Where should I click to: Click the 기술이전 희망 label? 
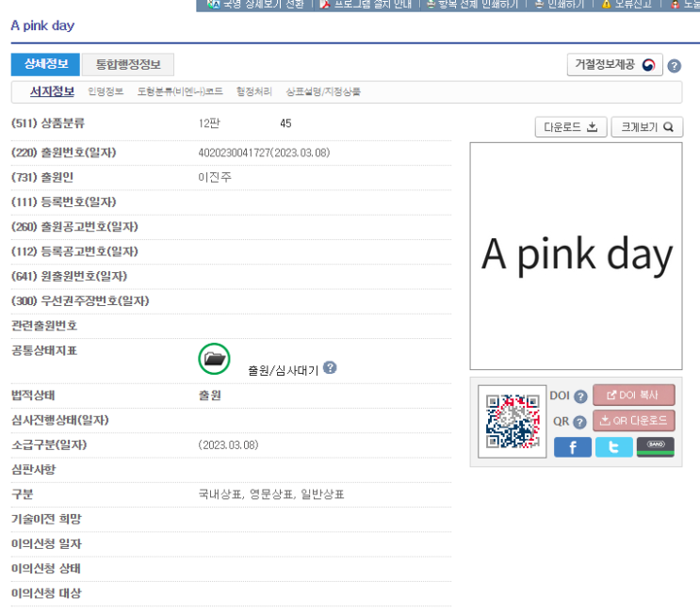[x=46, y=520]
